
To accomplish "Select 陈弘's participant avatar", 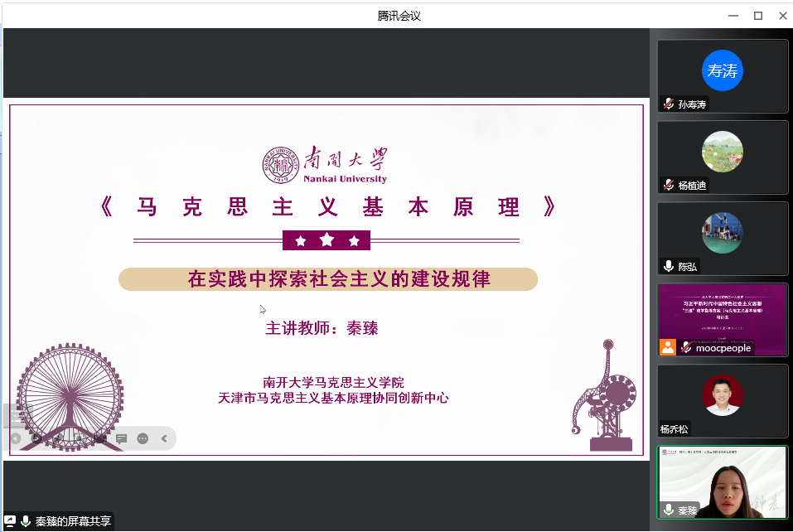I will [722, 232].
